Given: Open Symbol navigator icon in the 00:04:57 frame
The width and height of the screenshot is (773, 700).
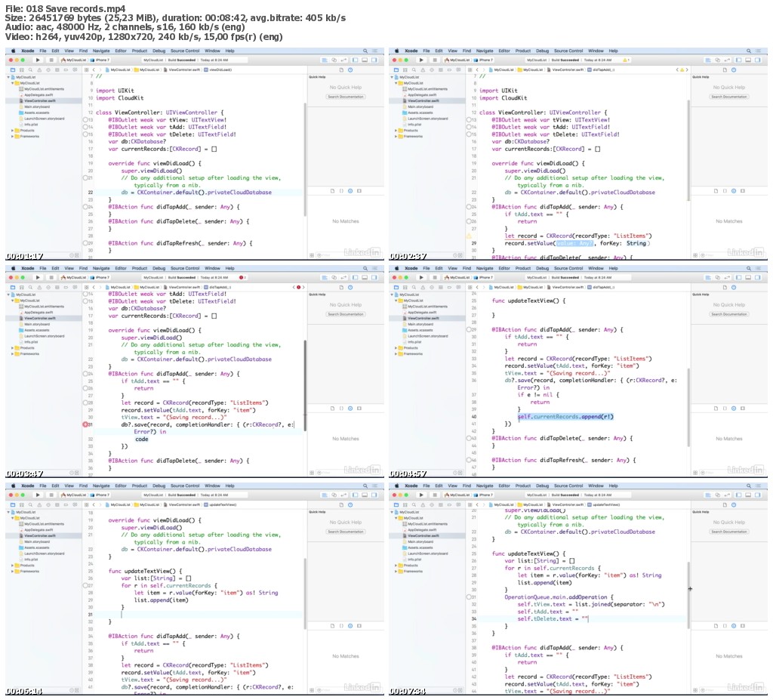Looking at the screenshot, I should point(405,288).
